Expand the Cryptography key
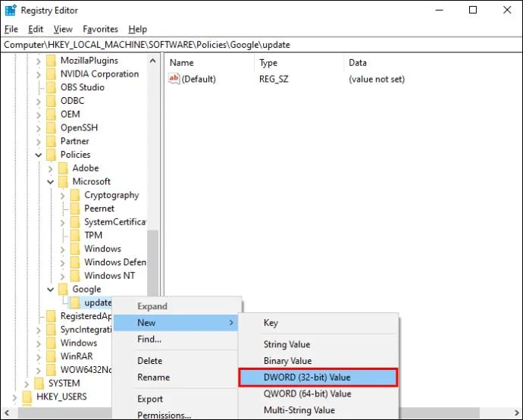Screen dimensions: 523x420 [62, 196]
